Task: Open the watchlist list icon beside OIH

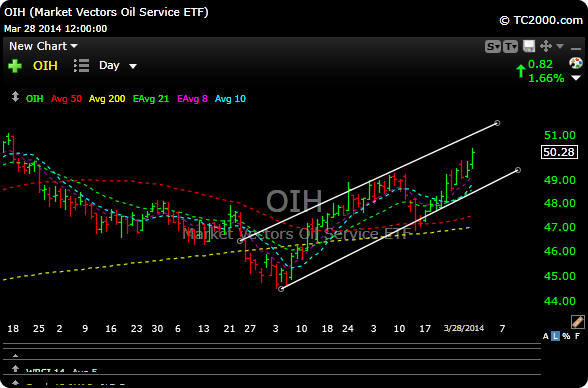Action: click(x=81, y=66)
